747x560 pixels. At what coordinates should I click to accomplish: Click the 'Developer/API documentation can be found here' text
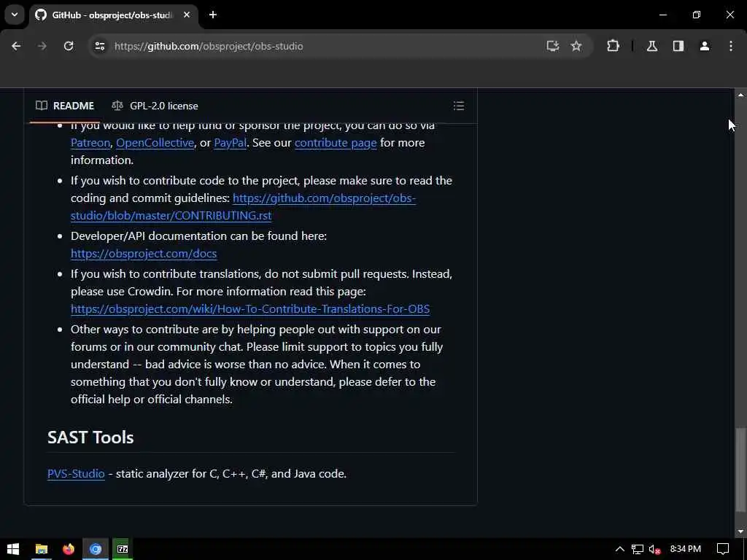tap(198, 236)
